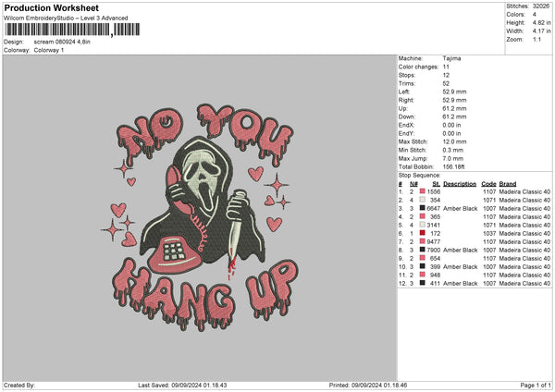555x392 pixels.
Task: Click the red swatch in stop row 6
Action: 423,233
